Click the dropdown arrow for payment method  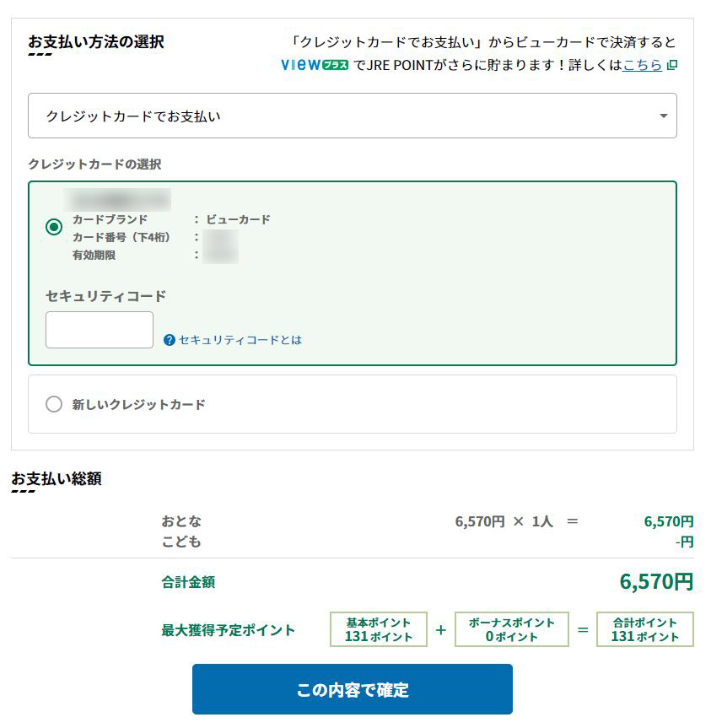[664, 116]
